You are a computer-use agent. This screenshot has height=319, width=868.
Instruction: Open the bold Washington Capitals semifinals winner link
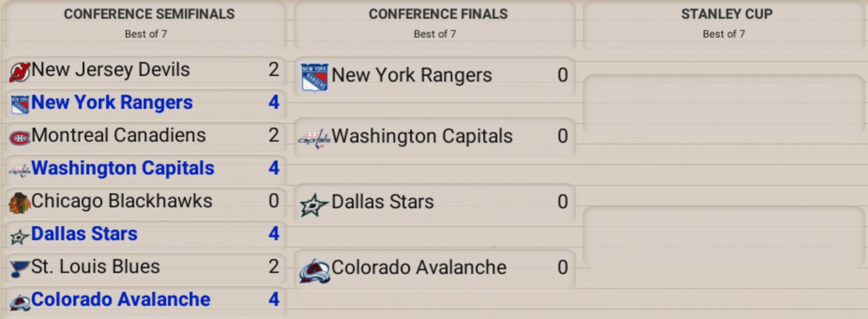point(123,168)
